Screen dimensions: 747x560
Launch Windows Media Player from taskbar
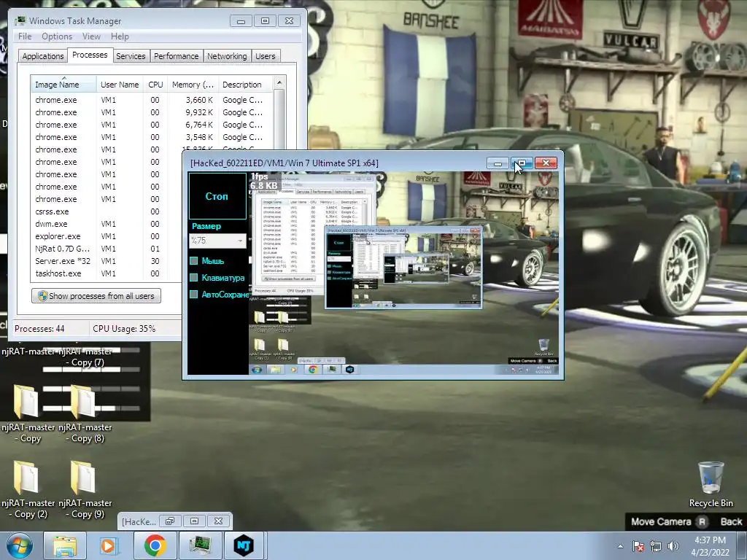point(109,545)
